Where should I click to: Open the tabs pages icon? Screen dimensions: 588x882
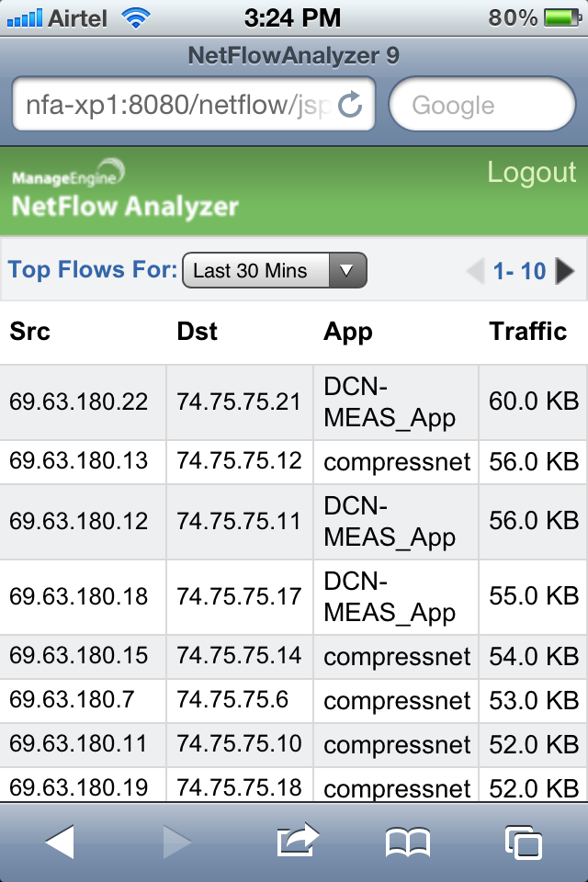pos(524,842)
